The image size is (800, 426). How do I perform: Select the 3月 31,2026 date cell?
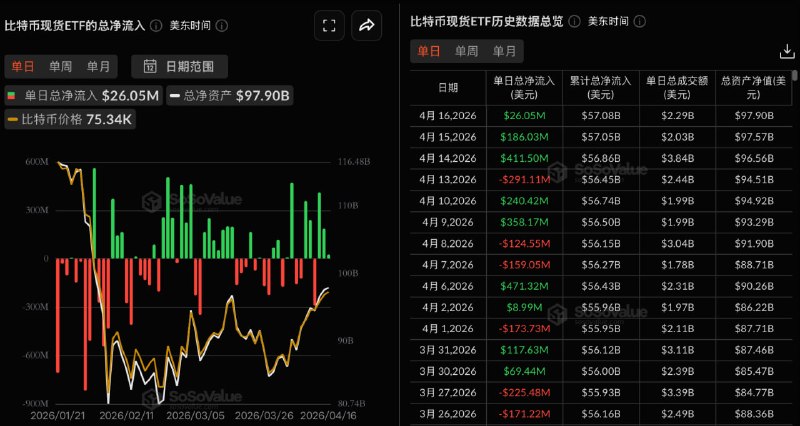pyautogui.click(x=448, y=350)
